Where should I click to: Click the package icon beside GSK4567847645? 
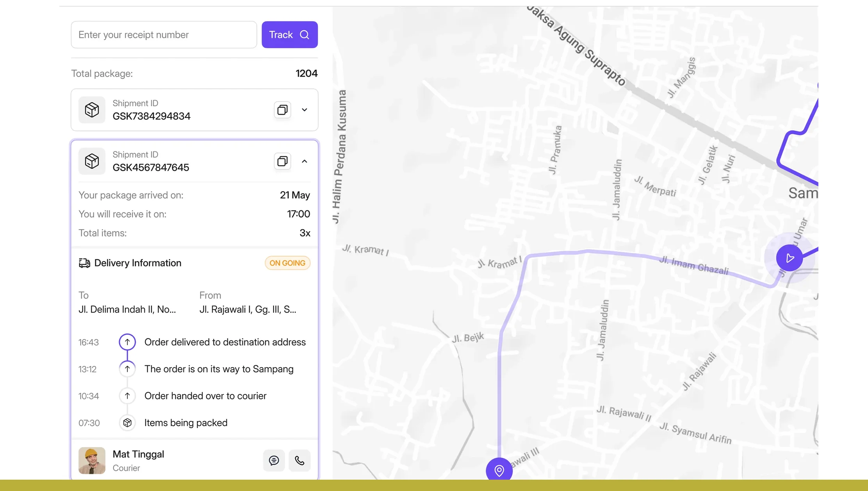tap(91, 161)
